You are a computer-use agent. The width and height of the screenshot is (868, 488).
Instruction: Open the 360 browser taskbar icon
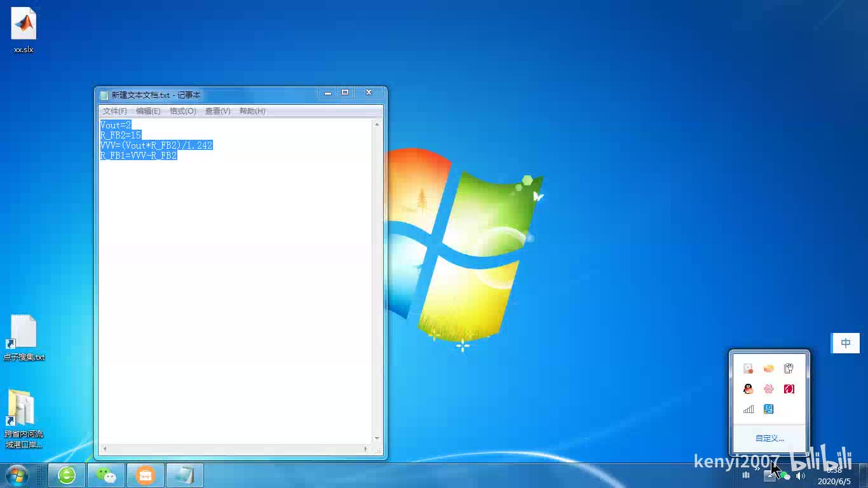(67, 475)
